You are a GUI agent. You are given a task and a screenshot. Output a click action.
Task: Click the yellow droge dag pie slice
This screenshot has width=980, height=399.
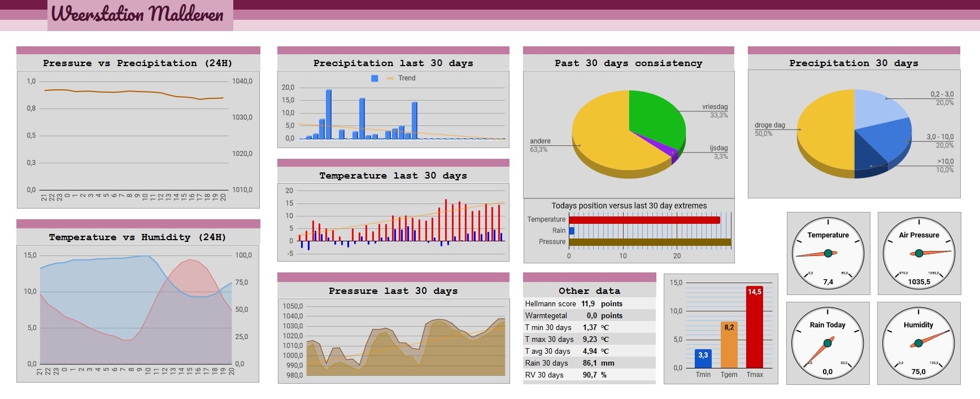coord(825,130)
